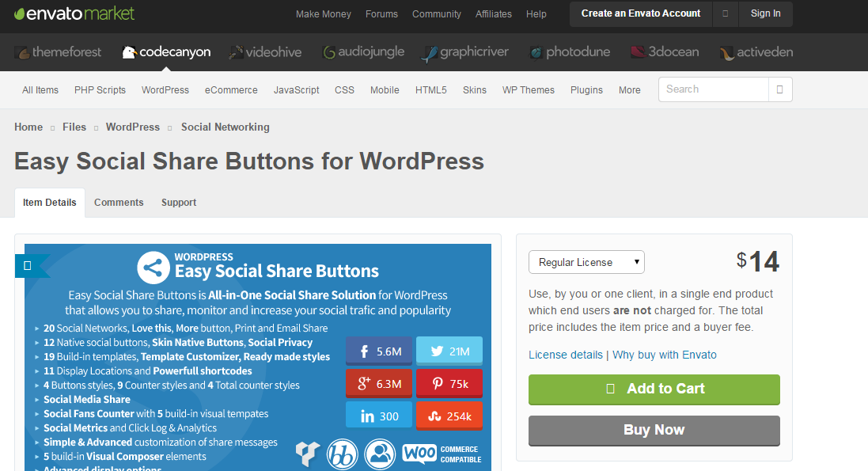Open the GraphicRiver marketplace logo
Viewport: 868px width, 471px height.
pyautogui.click(x=464, y=52)
